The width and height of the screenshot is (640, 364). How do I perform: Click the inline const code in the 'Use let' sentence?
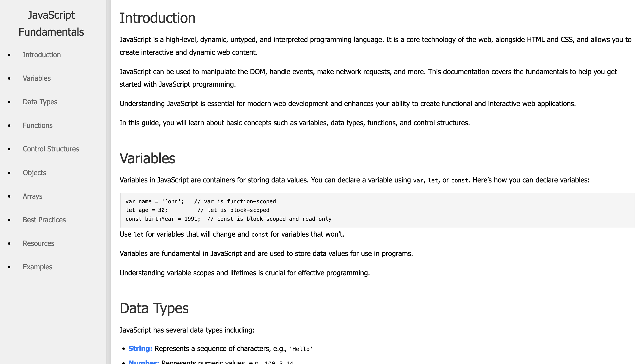click(x=259, y=235)
